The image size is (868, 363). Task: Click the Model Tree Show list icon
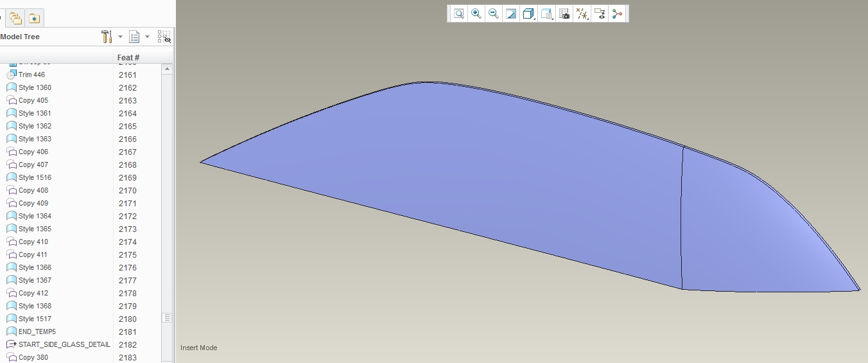(134, 37)
